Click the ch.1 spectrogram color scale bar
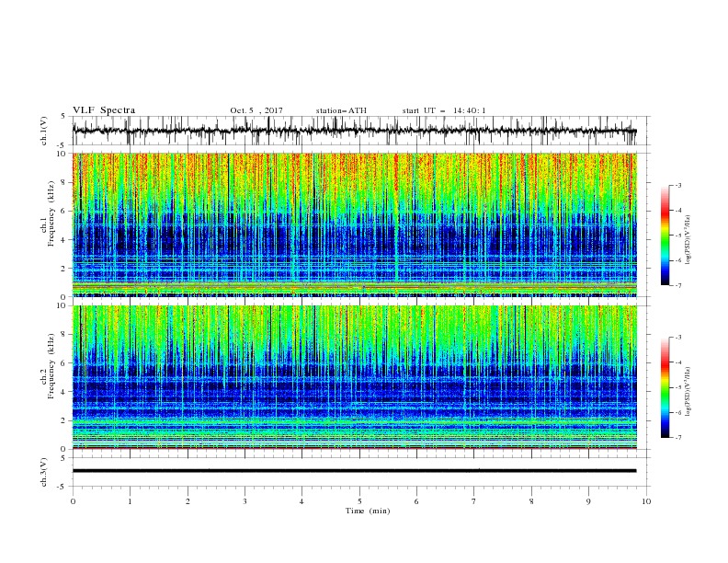728x563 pixels. [665, 236]
